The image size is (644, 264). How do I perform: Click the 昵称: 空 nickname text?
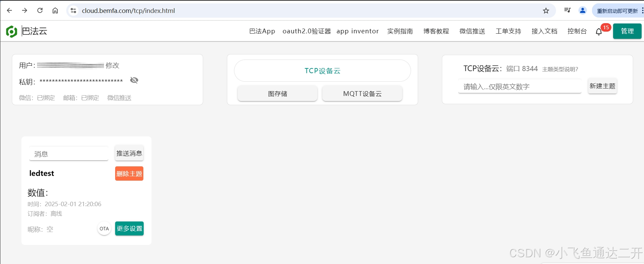tap(40, 229)
